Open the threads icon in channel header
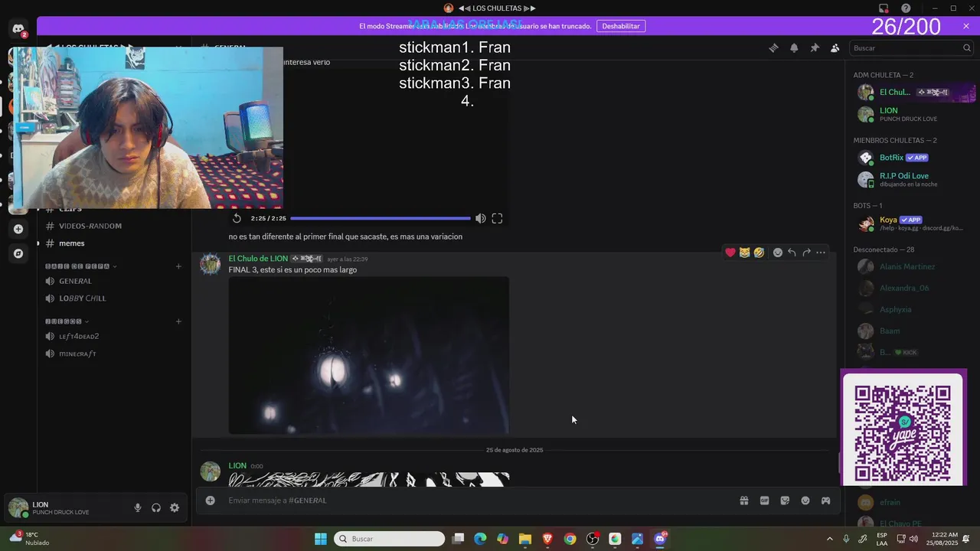The image size is (980, 551). tap(773, 47)
